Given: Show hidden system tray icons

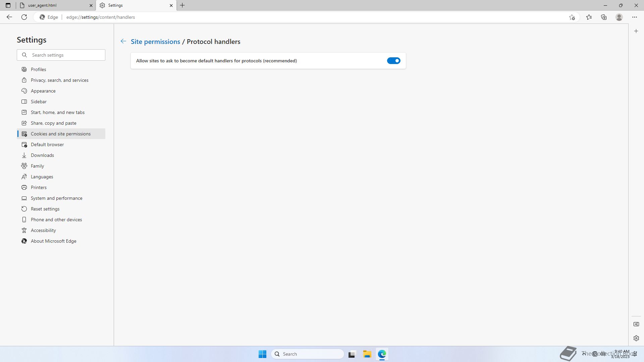Looking at the screenshot, I should [584, 354].
